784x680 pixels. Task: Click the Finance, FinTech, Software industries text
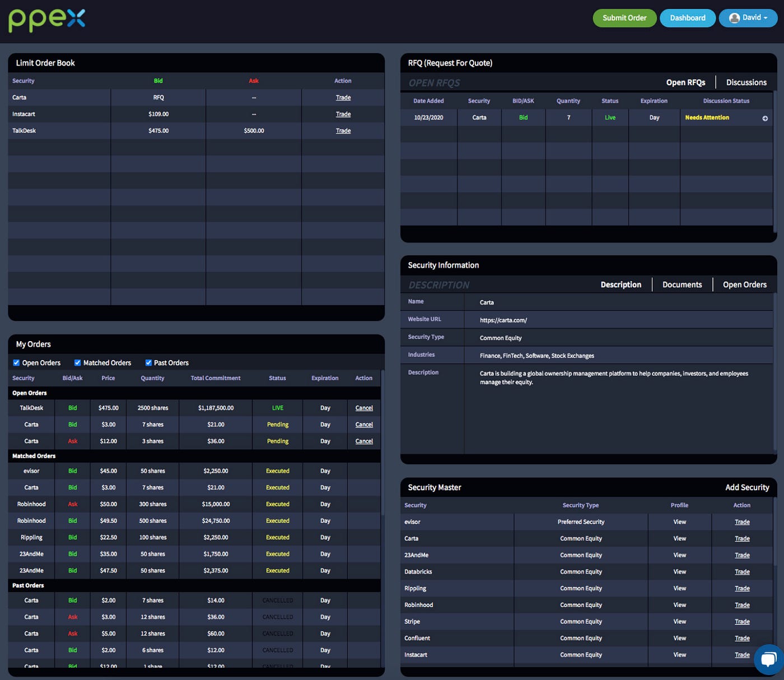coord(536,356)
